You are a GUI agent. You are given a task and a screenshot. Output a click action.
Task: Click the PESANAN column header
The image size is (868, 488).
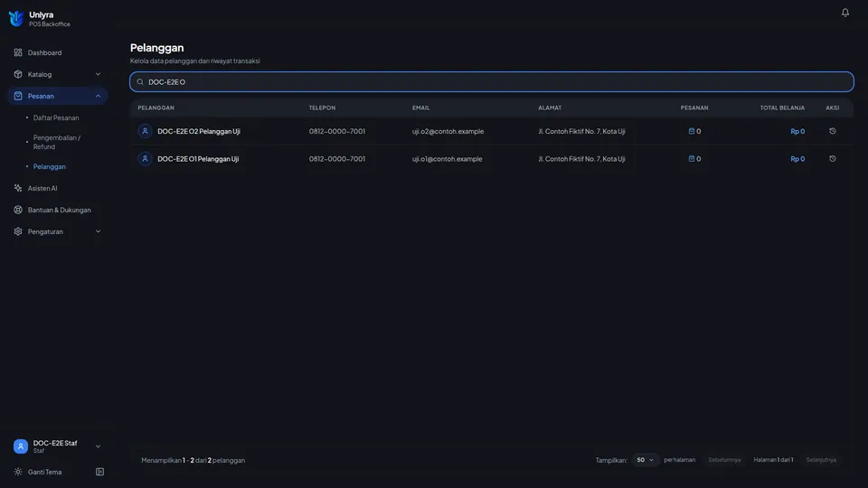coord(694,108)
